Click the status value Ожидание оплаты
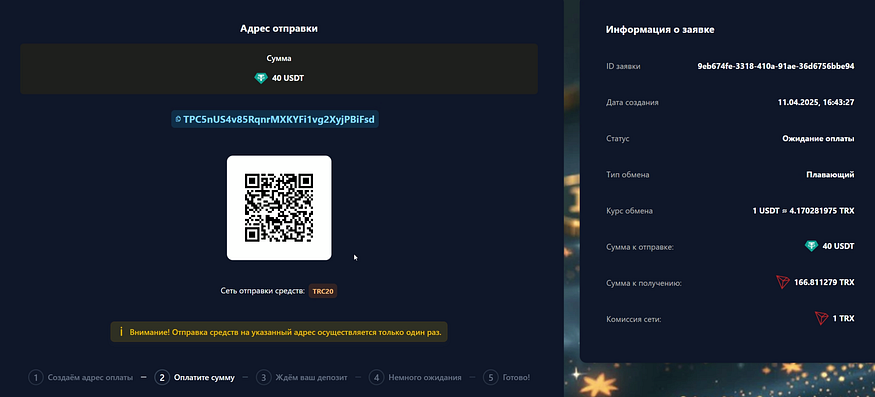This screenshot has height=397, width=875. pyautogui.click(x=818, y=138)
